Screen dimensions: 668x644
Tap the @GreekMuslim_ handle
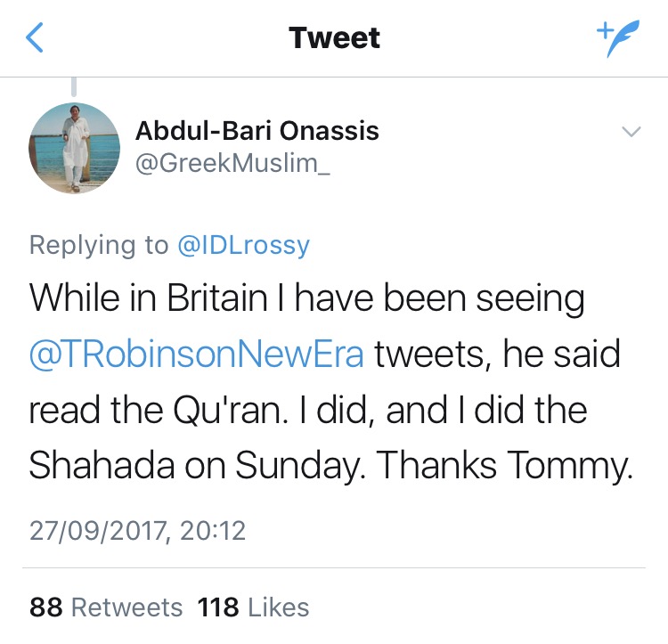pyautogui.click(x=232, y=164)
